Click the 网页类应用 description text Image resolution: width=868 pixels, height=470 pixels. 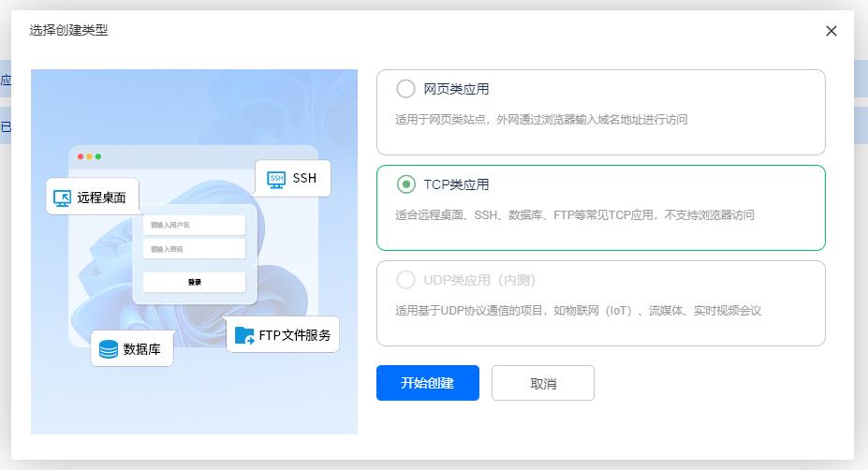pos(541,120)
